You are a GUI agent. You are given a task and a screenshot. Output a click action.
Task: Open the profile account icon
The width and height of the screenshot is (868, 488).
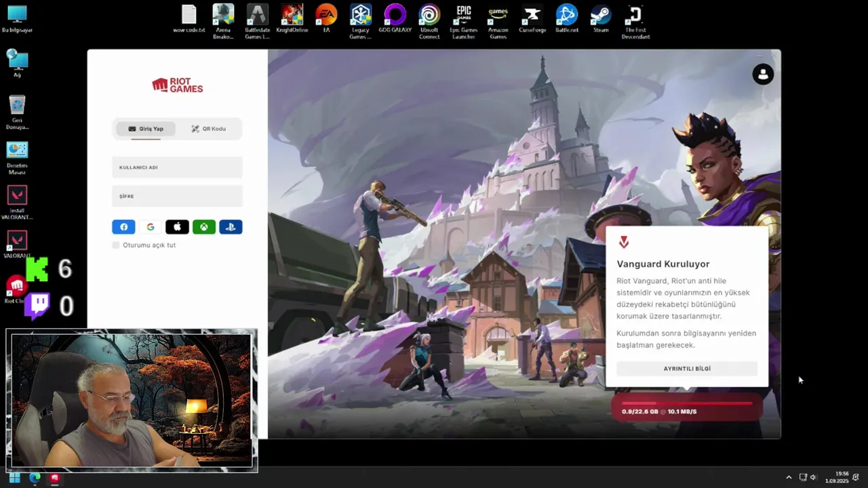coord(763,74)
